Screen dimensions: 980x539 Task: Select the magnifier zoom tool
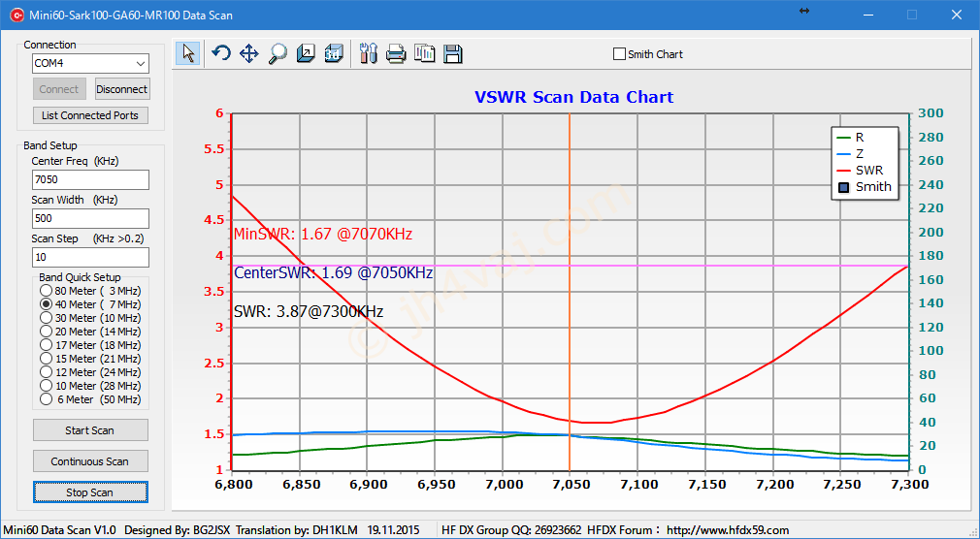click(x=278, y=53)
